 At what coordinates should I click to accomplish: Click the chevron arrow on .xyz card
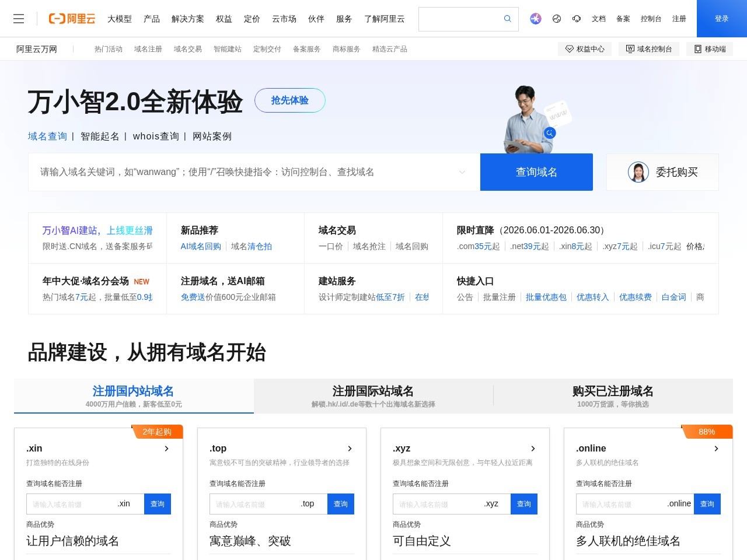coord(533,449)
